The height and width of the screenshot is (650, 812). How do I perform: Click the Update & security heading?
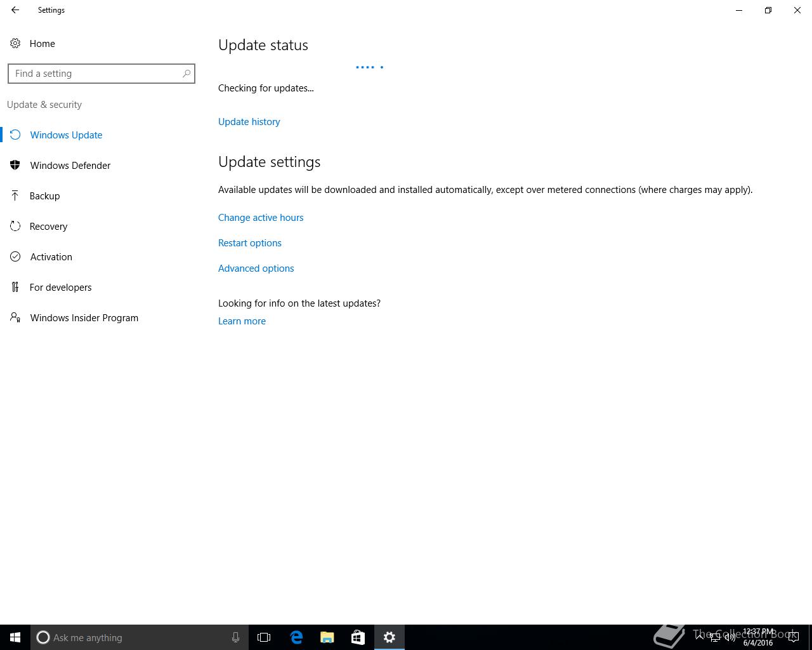44,105
